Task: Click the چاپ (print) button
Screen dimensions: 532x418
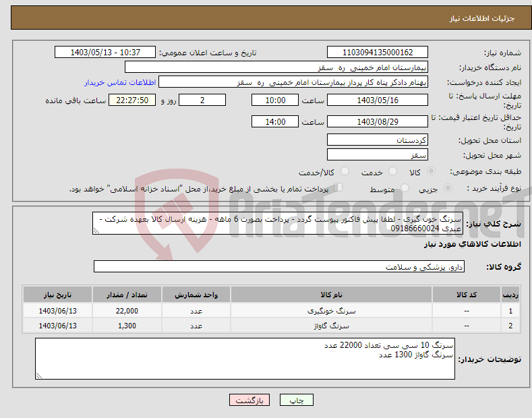Action: point(296,400)
